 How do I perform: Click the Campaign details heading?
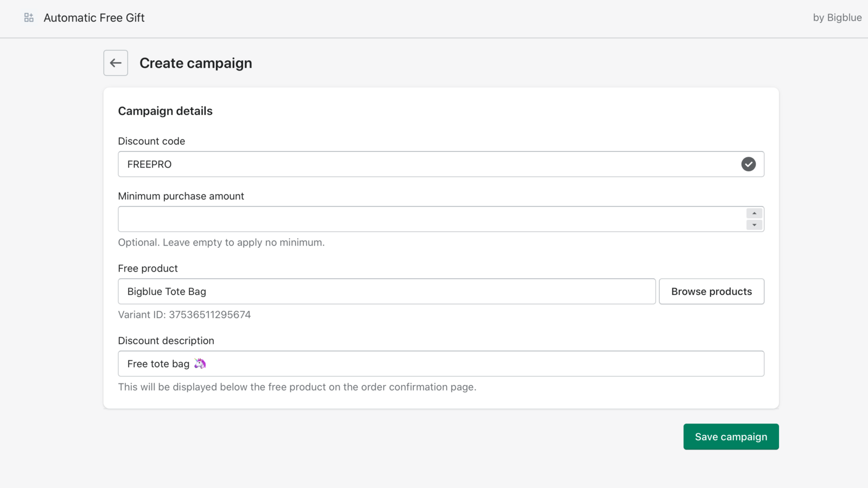pyautogui.click(x=165, y=111)
